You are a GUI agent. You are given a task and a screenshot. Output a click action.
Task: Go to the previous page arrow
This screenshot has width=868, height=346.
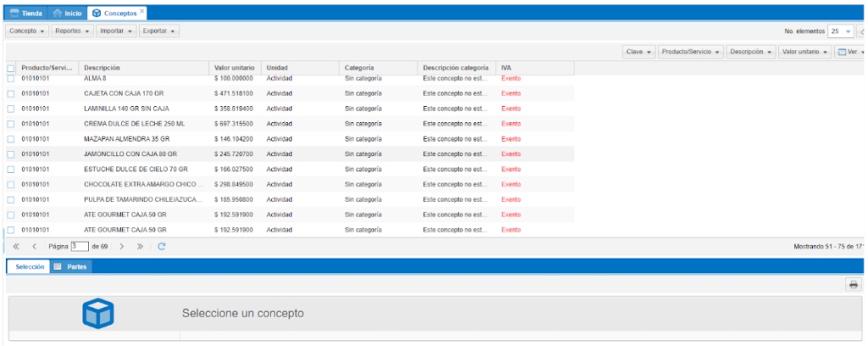pyautogui.click(x=34, y=246)
